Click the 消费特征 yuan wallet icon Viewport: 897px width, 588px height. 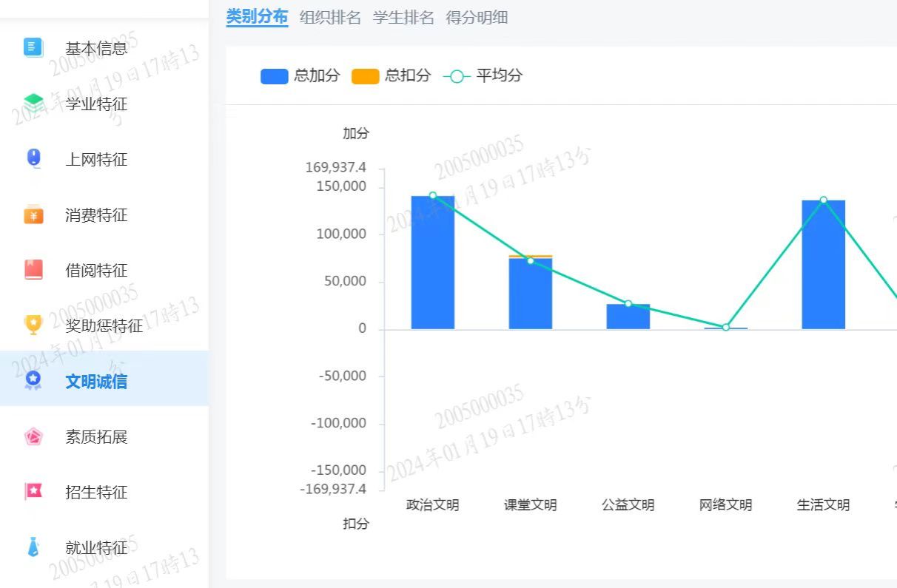click(x=33, y=214)
